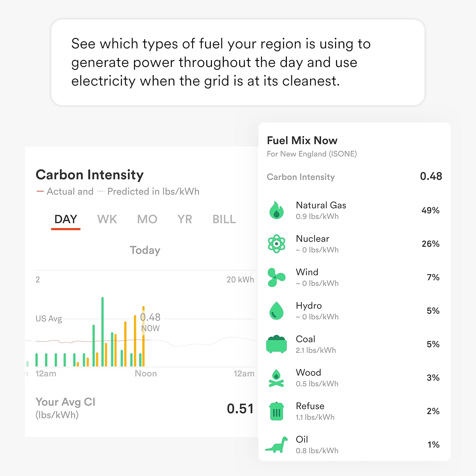Image resolution: width=476 pixels, height=476 pixels.
Task: Select the MO timeframe
Action: pos(147,219)
